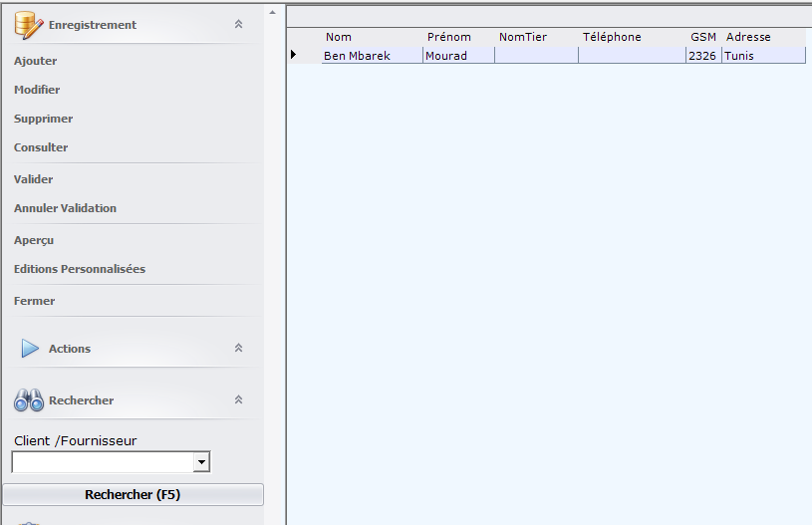Collapse the Rechercher section chevron
The height and width of the screenshot is (525, 812).
click(x=239, y=399)
